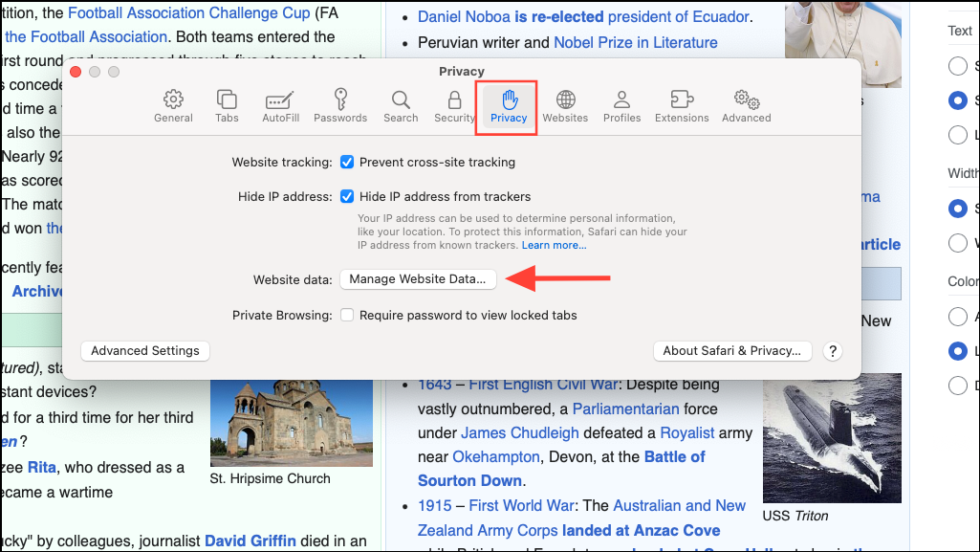Viewport: 980px width, 552px height.
Task: Toggle Prevent cross-site tracking checkbox
Action: point(347,162)
